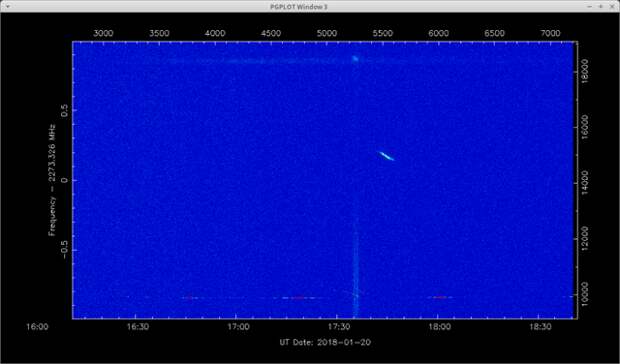
Task: Open the window menu arrow in title bar
Action: (x=8, y=6)
